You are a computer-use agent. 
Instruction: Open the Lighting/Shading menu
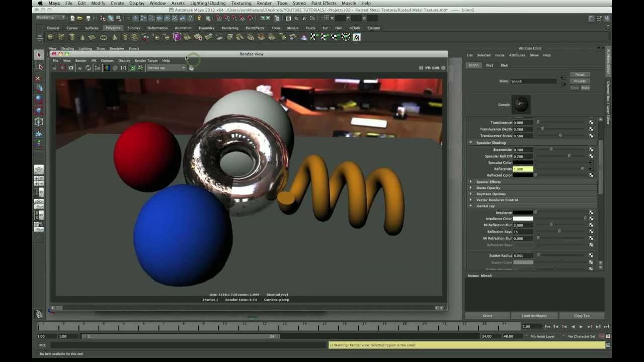coord(208,3)
